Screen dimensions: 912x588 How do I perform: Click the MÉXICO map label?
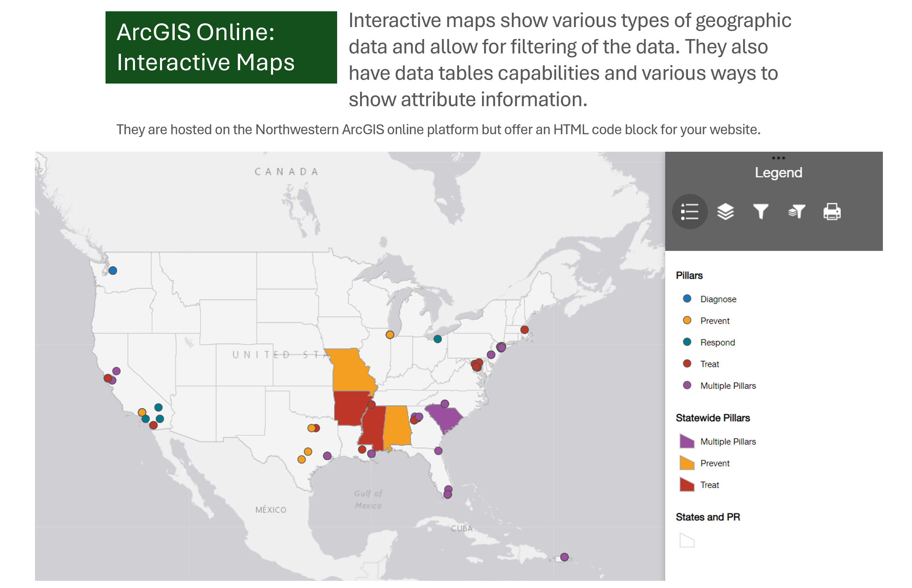click(x=271, y=510)
